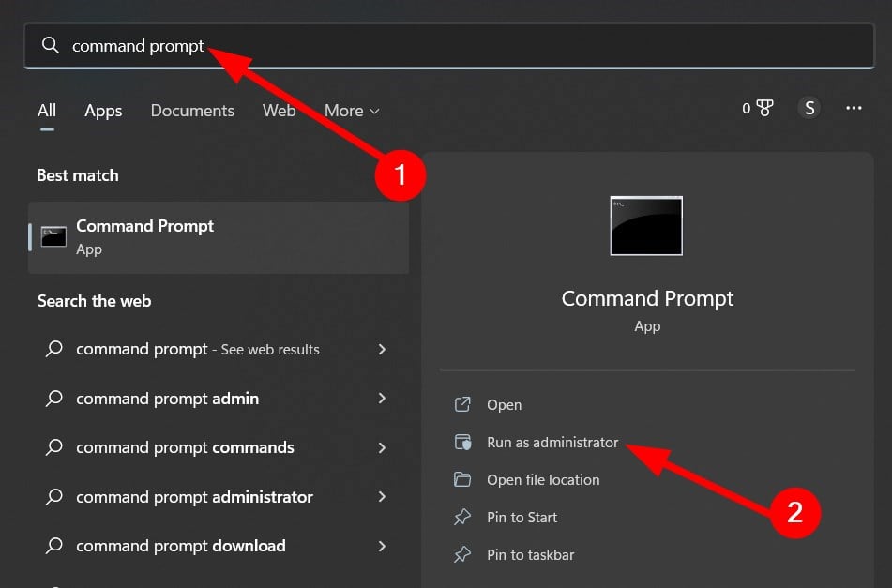Click search icon beside command prompt download
The width and height of the screenshot is (892, 588).
coord(54,546)
